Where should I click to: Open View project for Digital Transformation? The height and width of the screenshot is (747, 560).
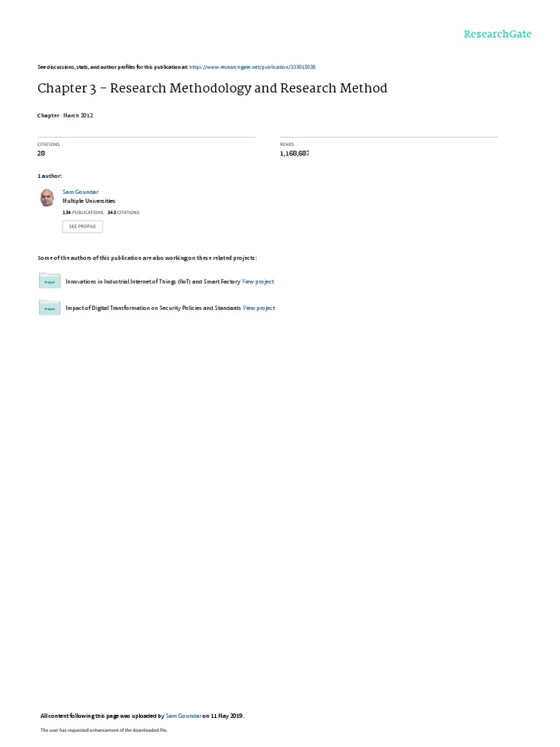259,309
